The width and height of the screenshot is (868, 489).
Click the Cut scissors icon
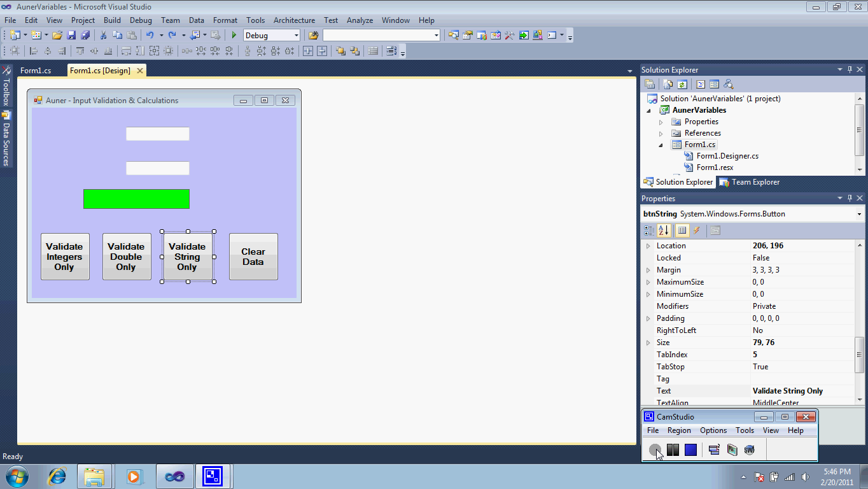(x=103, y=36)
